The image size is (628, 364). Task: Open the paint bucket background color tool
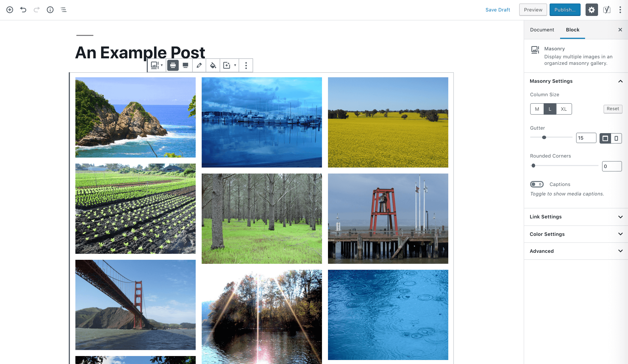click(213, 65)
